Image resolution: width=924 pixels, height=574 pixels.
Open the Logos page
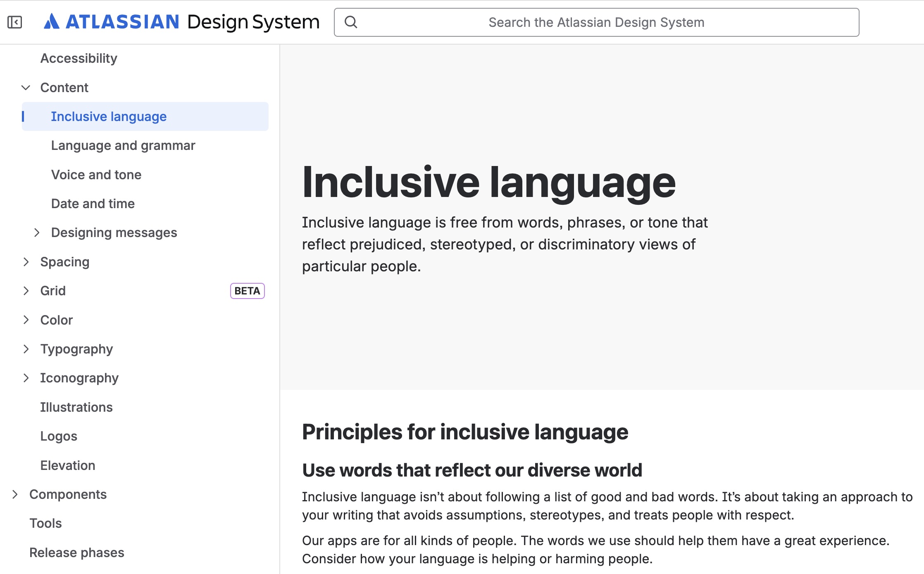(x=59, y=436)
